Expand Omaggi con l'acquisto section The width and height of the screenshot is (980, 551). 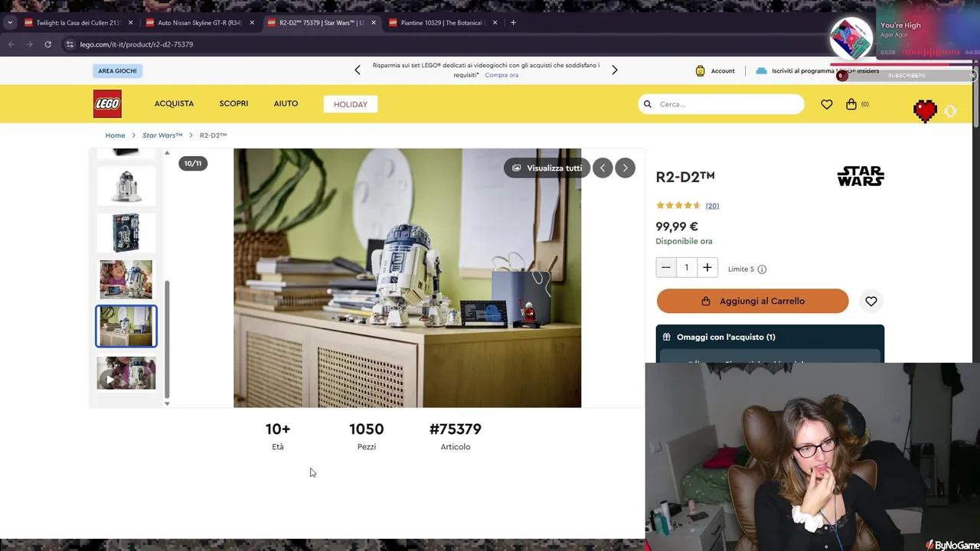pos(770,337)
